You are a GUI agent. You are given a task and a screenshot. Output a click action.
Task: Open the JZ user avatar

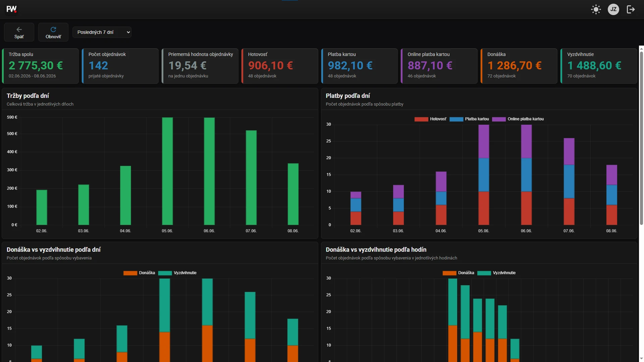pyautogui.click(x=613, y=9)
